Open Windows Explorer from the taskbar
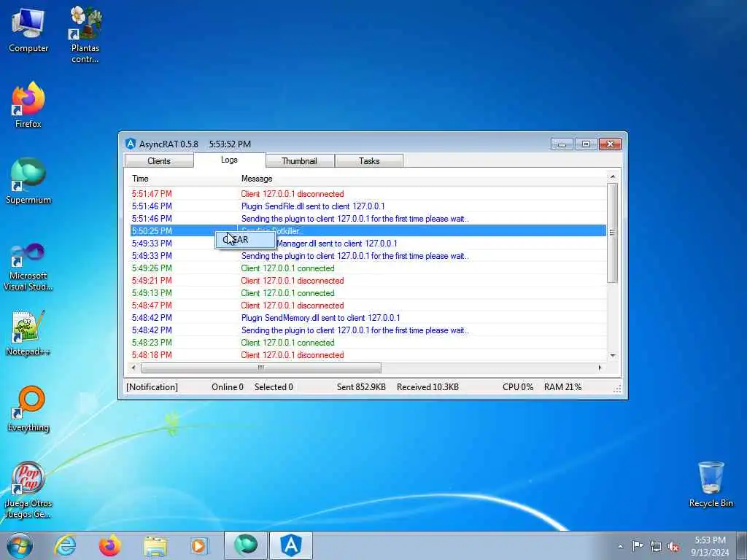Viewport: 747px width, 560px height. (155, 545)
